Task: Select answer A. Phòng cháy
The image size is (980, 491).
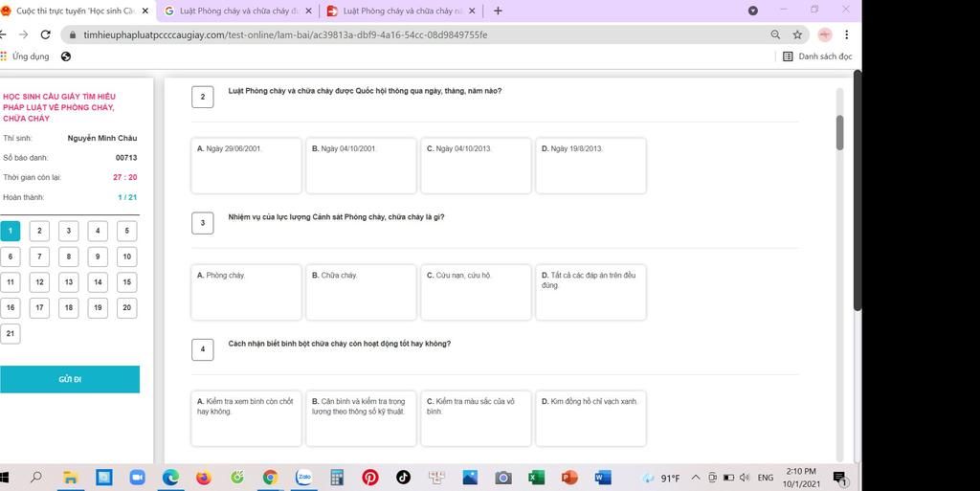Action: pyautogui.click(x=246, y=292)
